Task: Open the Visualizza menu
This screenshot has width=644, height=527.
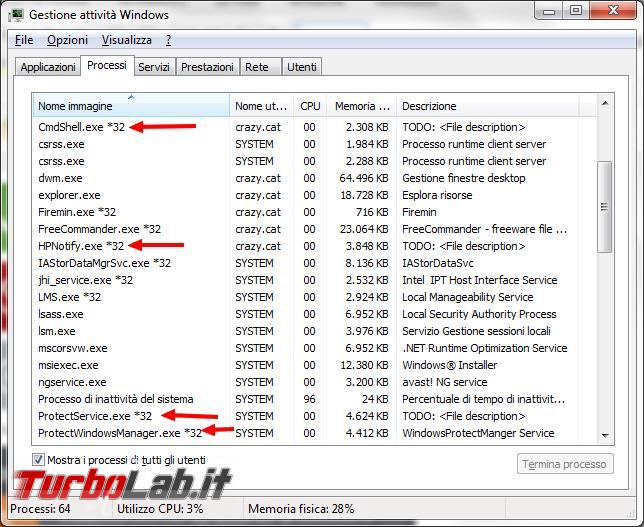Action: (126, 40)
